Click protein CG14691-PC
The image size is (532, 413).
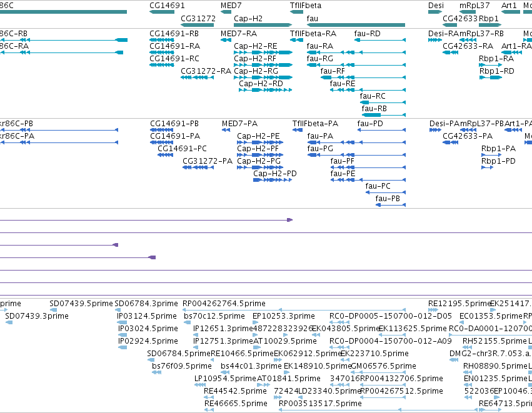[x=182, y=149]
